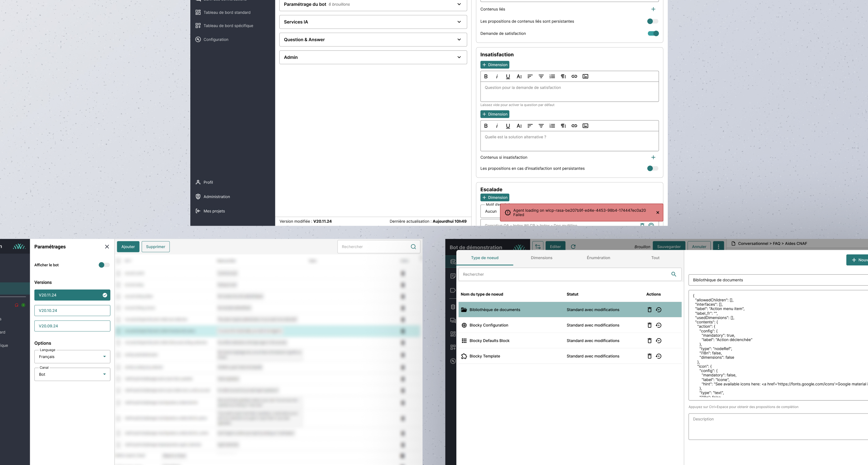The image size is (868, 465).
Task: Toggle persistent linked content propositions
Action: pyautogui.click(x=652, y=21)
